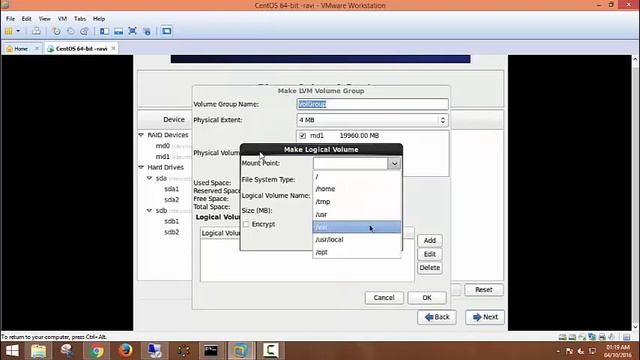Click the Volume Group Name text field
This screenshot has height=360, width=640.
[372, 104]
